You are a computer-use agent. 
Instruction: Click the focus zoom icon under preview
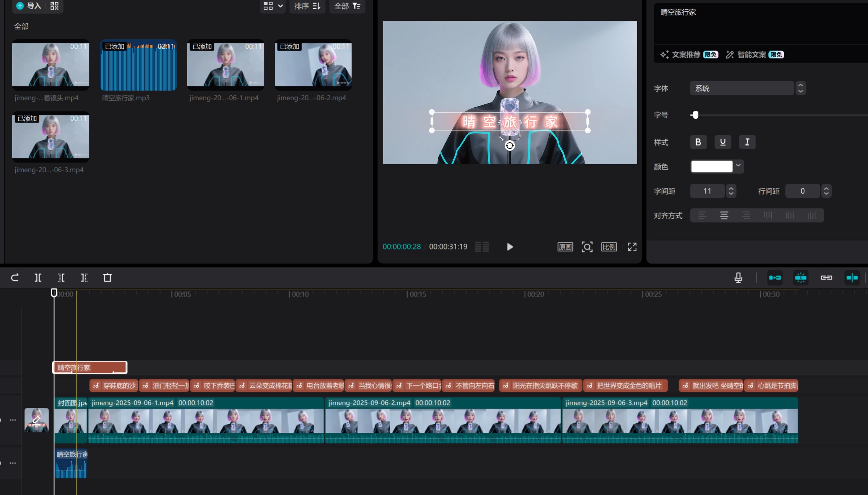587,247
